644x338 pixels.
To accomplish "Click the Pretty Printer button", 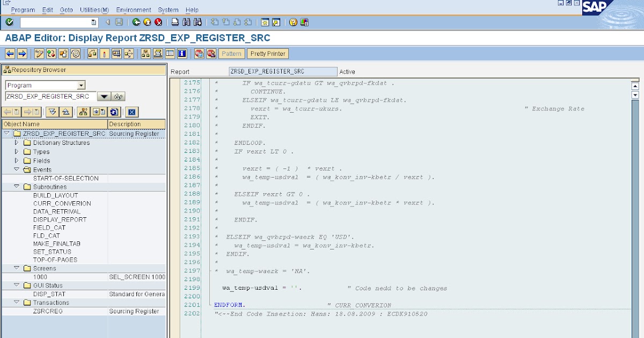I will coord(268,54).
